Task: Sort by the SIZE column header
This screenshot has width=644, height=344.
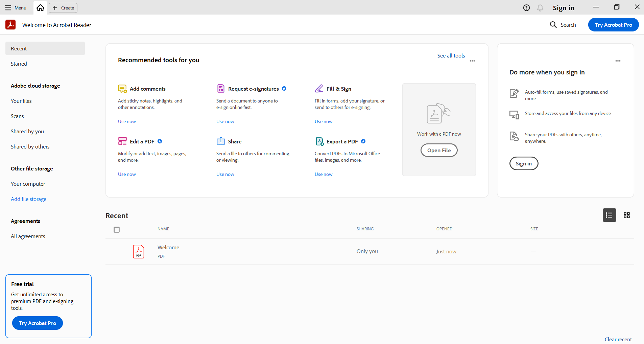Action: pos(534,229)
